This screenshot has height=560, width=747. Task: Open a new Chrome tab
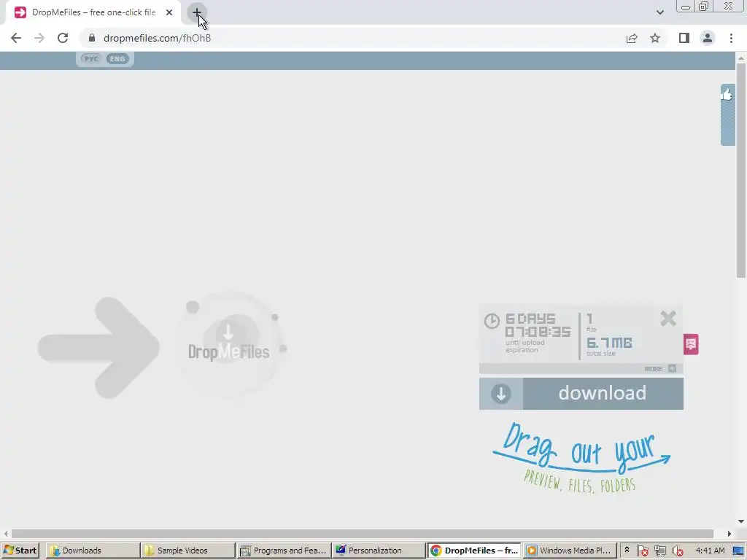[197, 12]
